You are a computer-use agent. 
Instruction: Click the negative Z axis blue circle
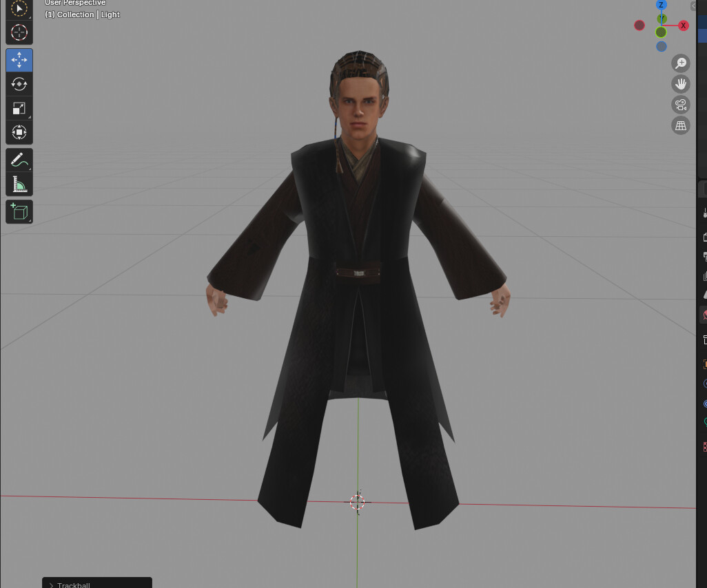pyautogui.click(x=662, y=46)
